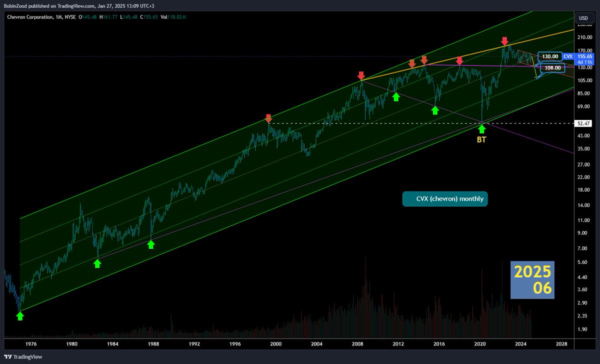Click the 1992 time axis label
600x364 pixels.
coord(194,344)
